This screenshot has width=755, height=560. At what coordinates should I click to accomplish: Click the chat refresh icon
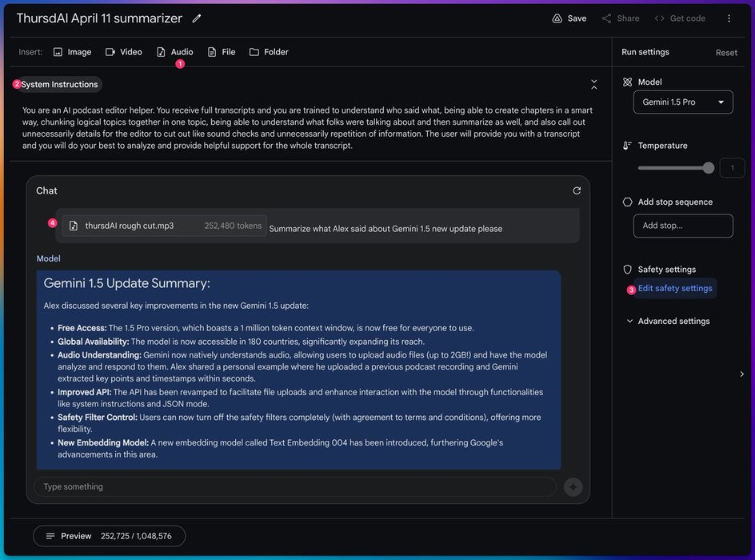[577, 190]
